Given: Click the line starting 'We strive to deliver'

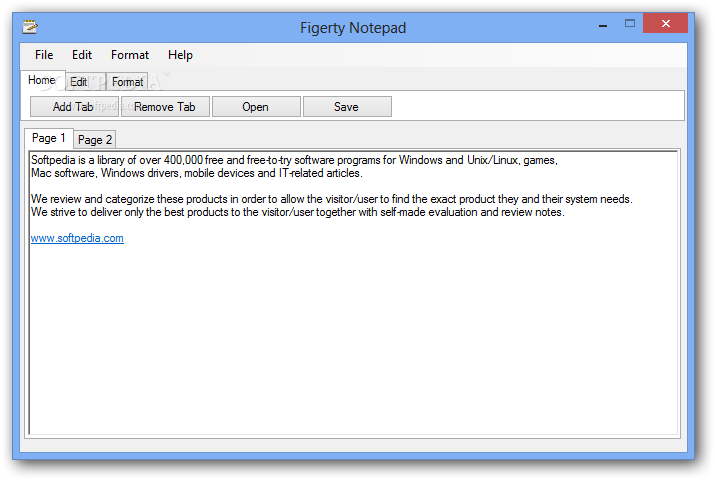Looking at the screenshot, I should click(298, 212).
